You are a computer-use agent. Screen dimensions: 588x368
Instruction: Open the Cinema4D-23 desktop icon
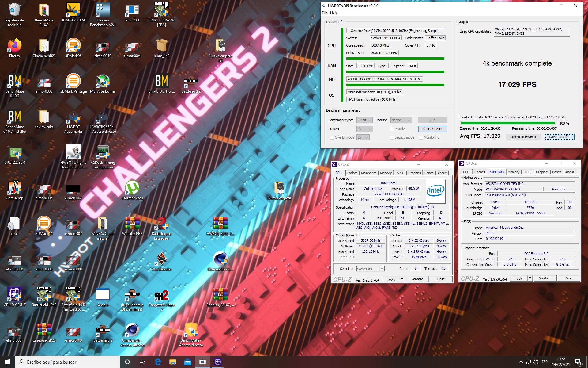(220, 262)
